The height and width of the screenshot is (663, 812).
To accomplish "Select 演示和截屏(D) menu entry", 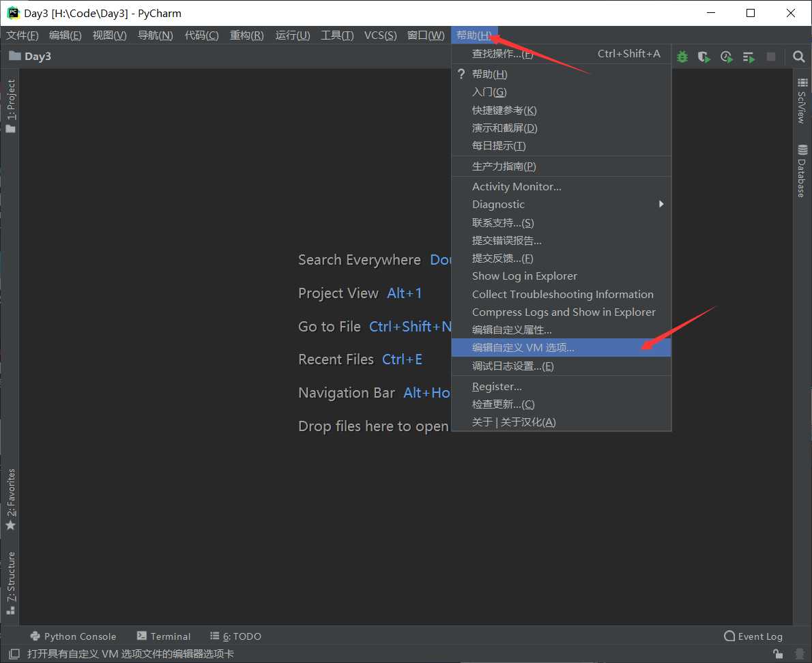I will (x=562, y=128).
